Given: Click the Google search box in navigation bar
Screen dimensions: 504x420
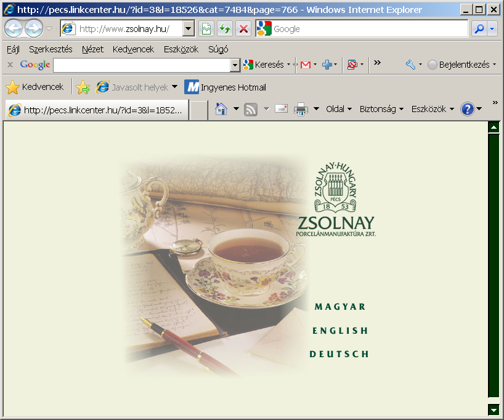Looking at the screenshot, I should coord(362,29).
